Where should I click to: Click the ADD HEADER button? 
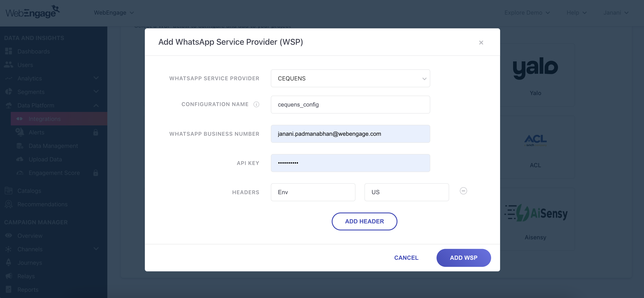[364, 221]
